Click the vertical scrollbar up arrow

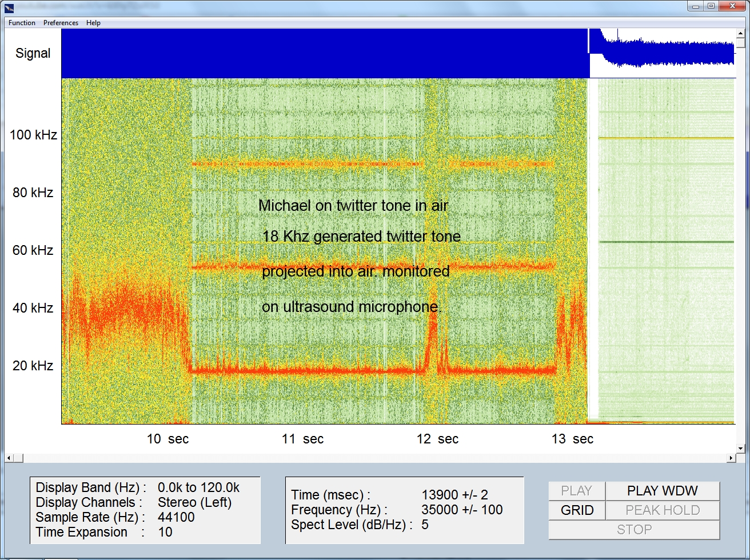741,33
